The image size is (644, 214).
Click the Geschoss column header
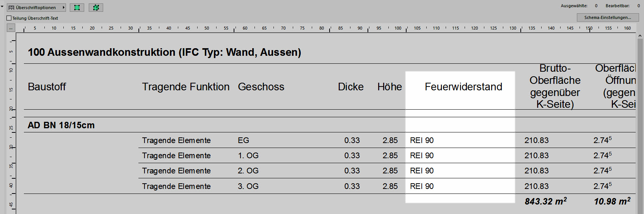(x=261, y=87)
